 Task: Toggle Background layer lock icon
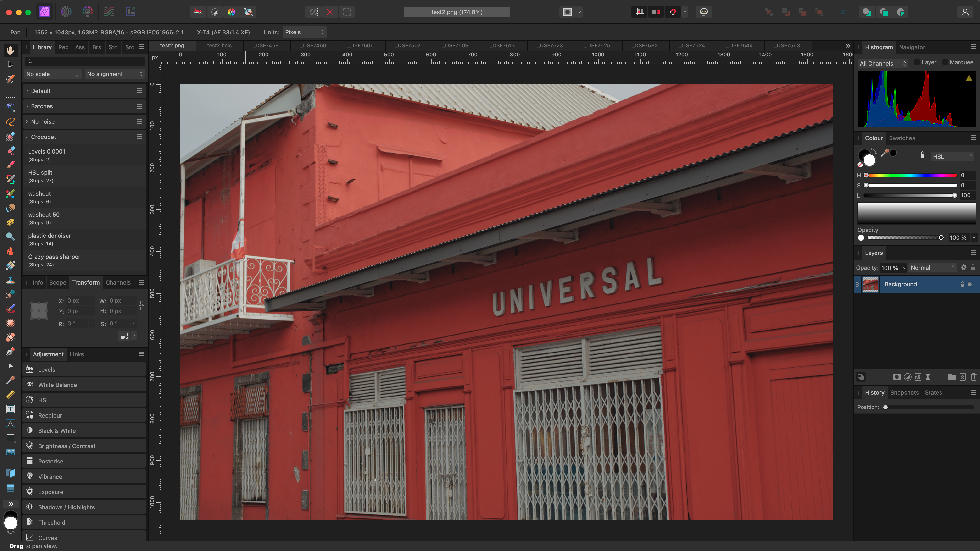pyautogui.click(x=962, y=284)
